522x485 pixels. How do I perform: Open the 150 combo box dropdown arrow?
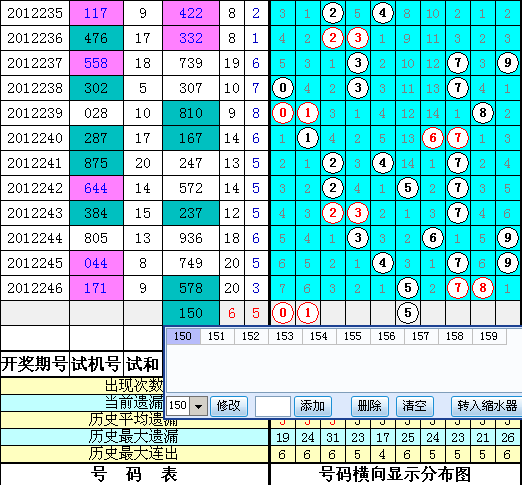tap(199, 406)
